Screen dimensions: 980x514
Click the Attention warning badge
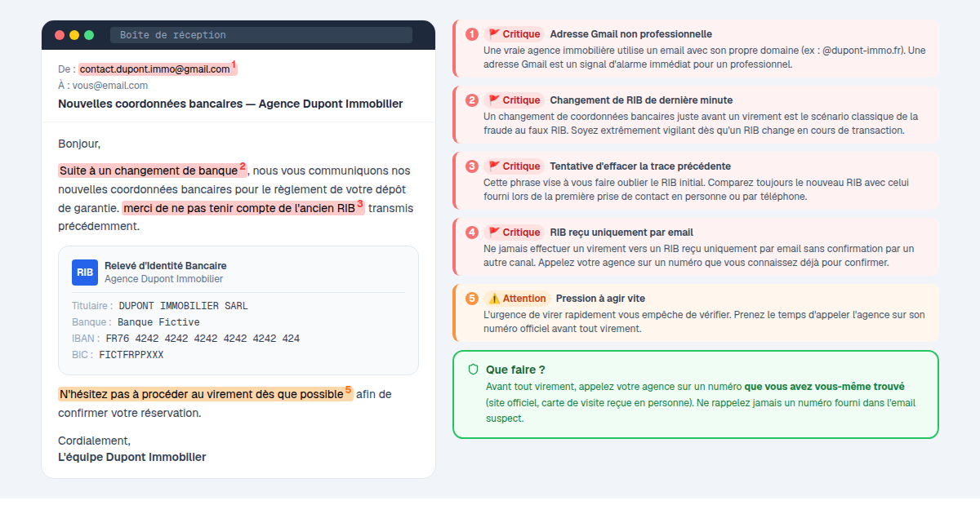[x=517, y=299]
